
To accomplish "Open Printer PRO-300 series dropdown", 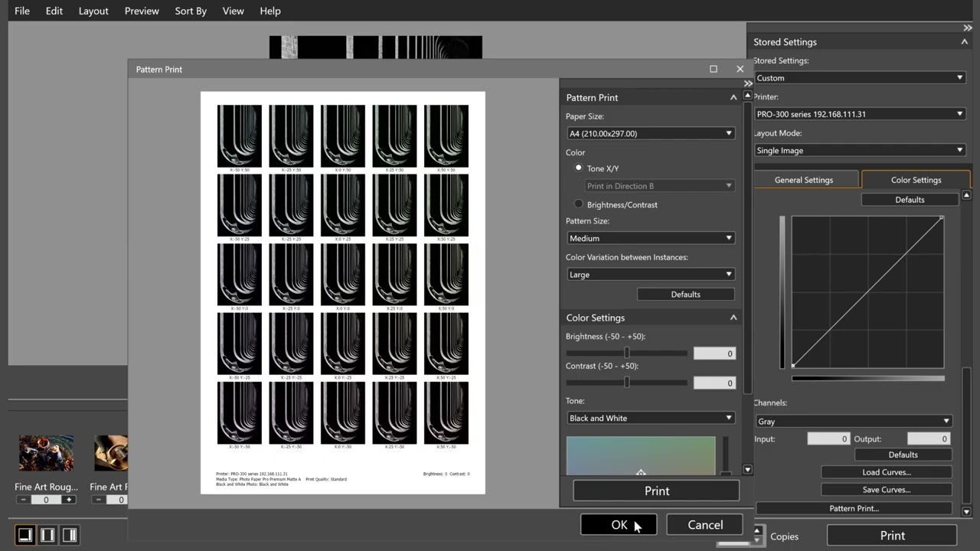I will point(860,114).
